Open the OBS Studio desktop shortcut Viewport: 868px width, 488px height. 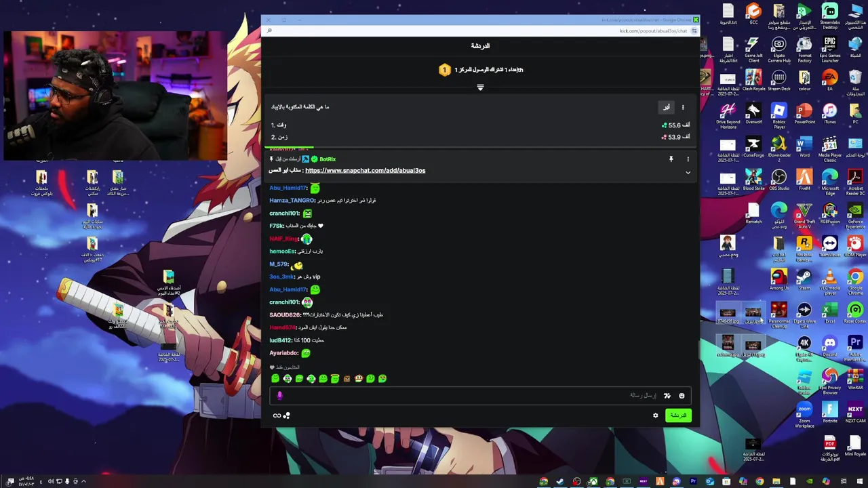778,179
